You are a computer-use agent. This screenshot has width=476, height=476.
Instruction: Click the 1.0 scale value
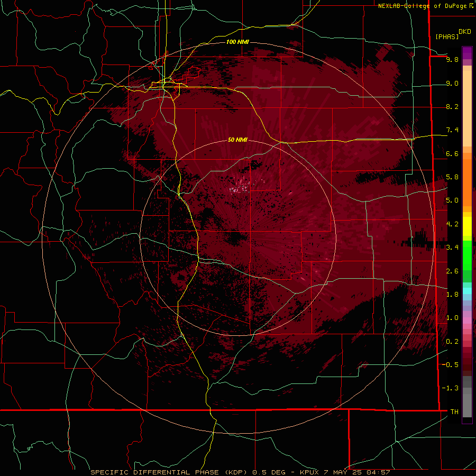coord(452,318)
